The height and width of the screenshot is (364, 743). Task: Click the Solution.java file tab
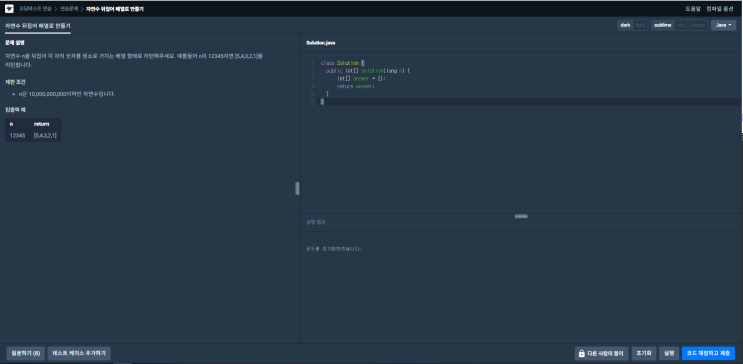(321, 43)
